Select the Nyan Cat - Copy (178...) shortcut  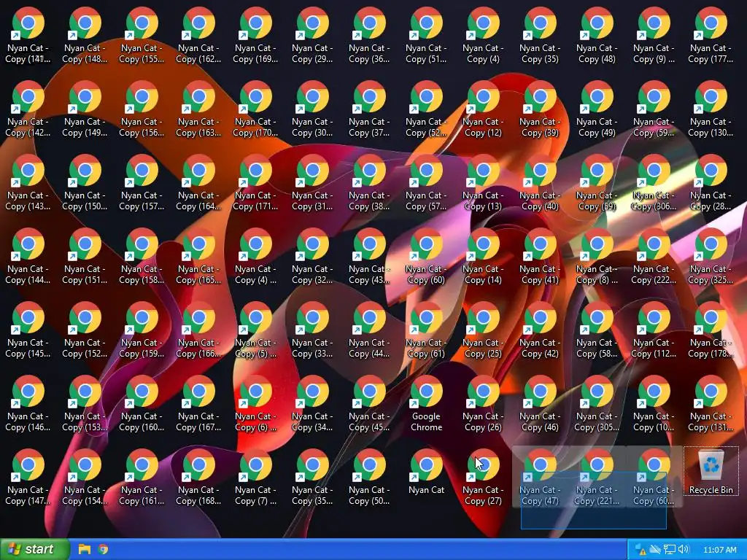711,330
